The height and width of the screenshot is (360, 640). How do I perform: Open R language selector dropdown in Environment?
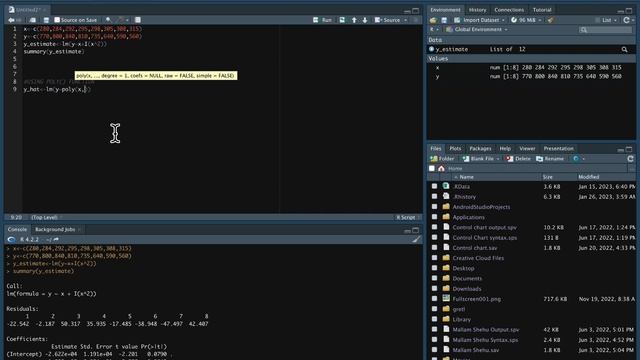click(x=434, y=30)
